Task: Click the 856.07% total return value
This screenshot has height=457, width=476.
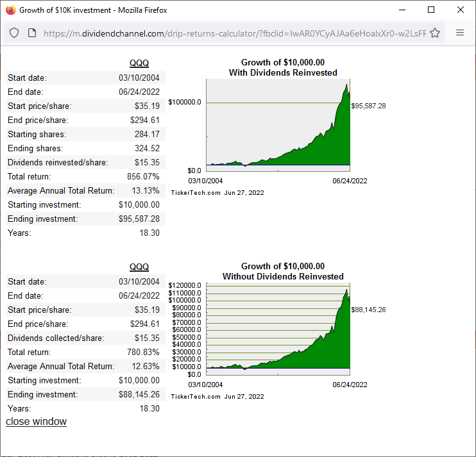Action: point(143,176)
